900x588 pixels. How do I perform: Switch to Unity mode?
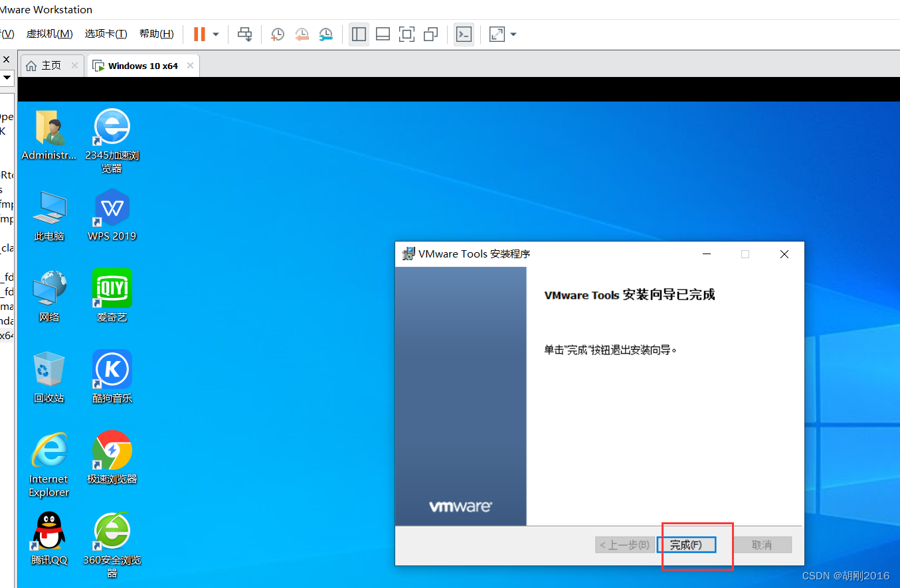430,34
